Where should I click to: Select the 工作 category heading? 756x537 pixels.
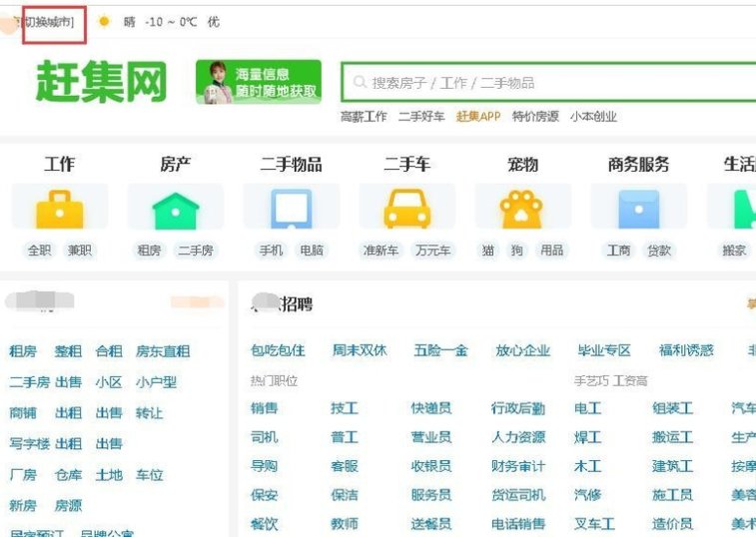(x=60, y=164)
